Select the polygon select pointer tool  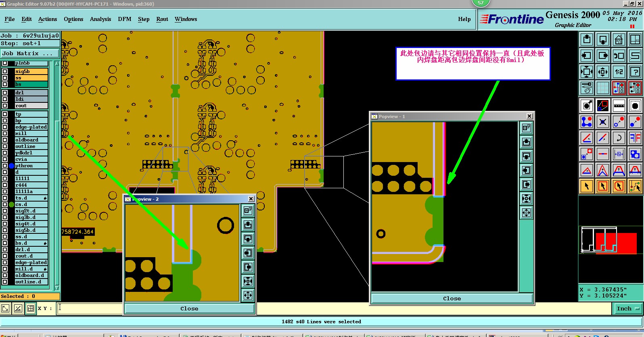[x=619, y=186]
